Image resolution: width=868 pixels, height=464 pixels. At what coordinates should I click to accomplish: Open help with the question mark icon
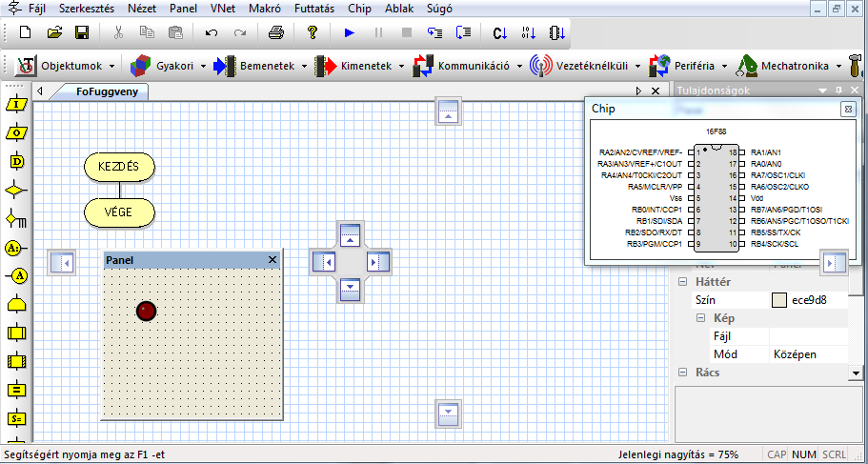click(x=313, y=32)
